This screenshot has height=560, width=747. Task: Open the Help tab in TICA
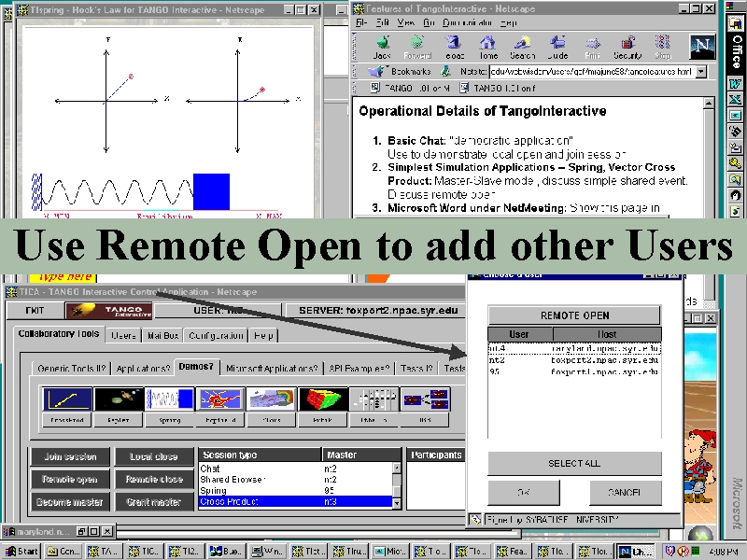263,335
